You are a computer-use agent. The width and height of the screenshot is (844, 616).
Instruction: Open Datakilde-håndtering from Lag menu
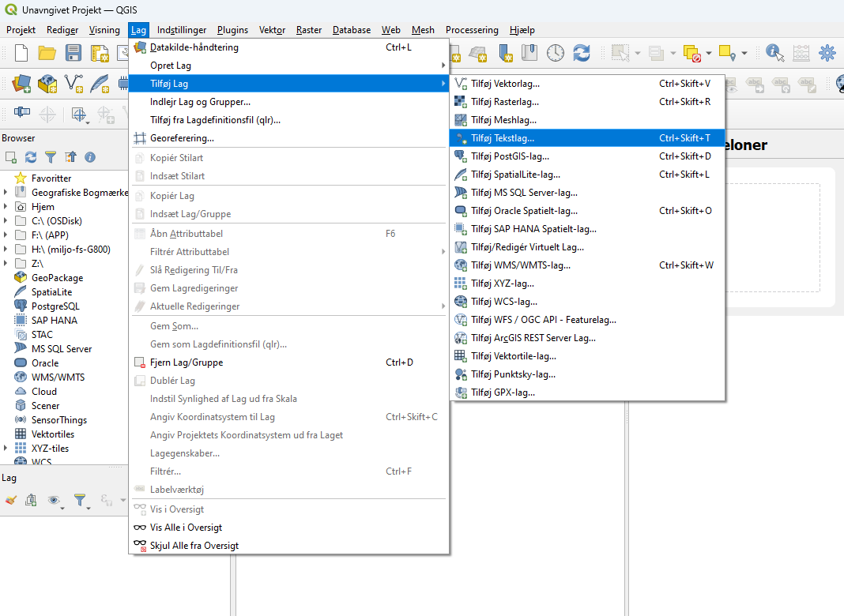tap(289, 47)
